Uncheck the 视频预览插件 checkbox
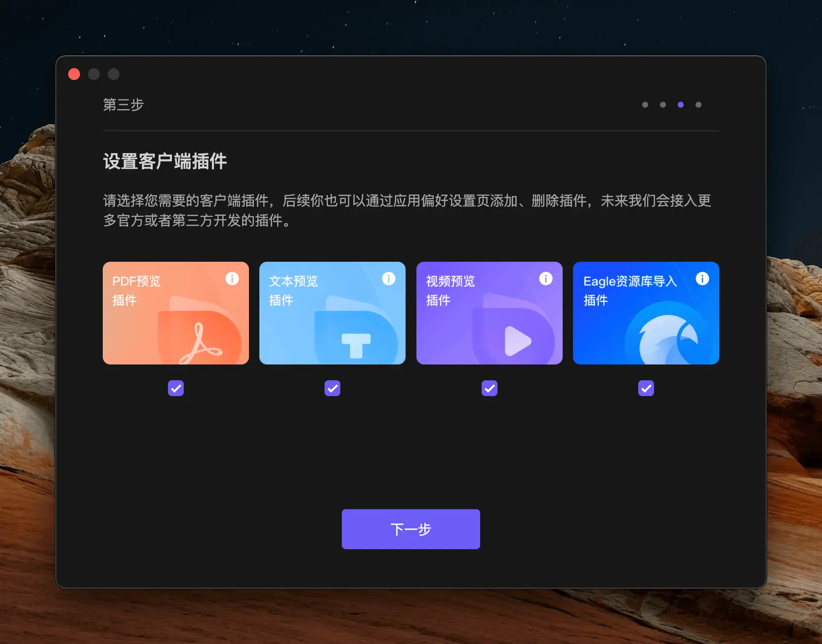Image resolution: width=822 pixels, height=644 pixels. tap(490, 388)
